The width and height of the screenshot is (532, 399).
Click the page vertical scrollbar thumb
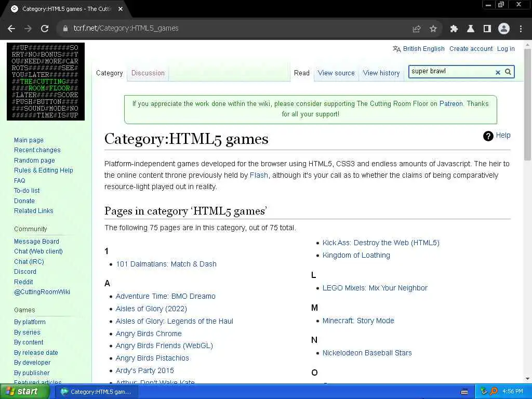527,104
